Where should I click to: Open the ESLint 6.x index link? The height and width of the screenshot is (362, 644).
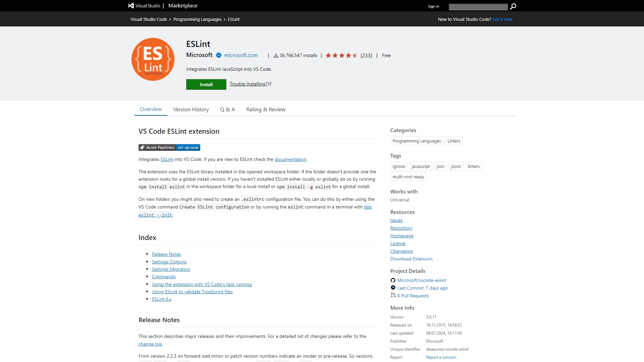[162, 299]
